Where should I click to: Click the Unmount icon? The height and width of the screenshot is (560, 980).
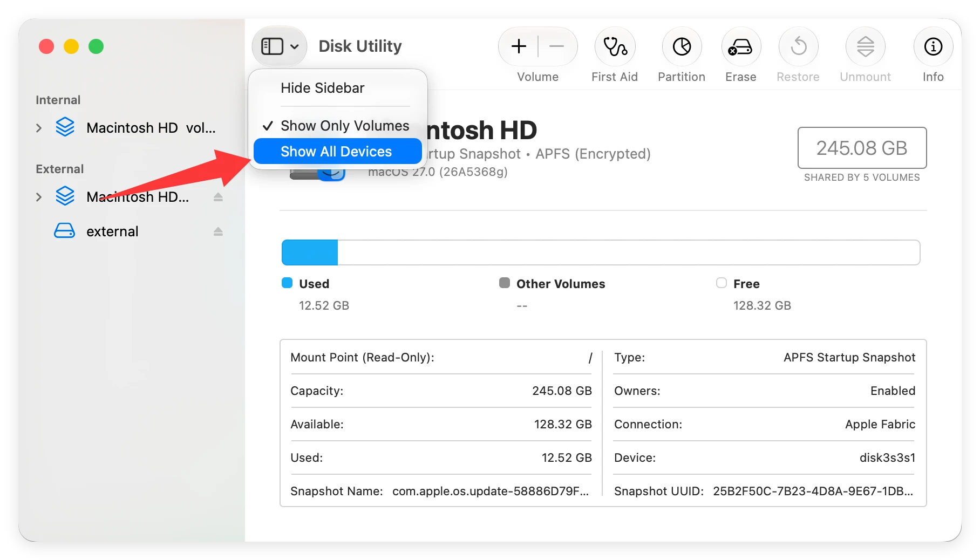click(865, 46)
